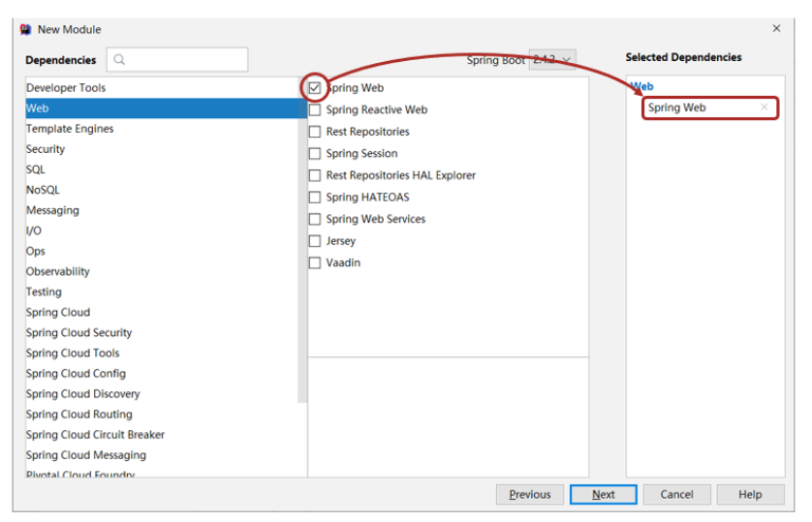Select the Web category
The image size is (812, 522).
click(x=166, y=108)
